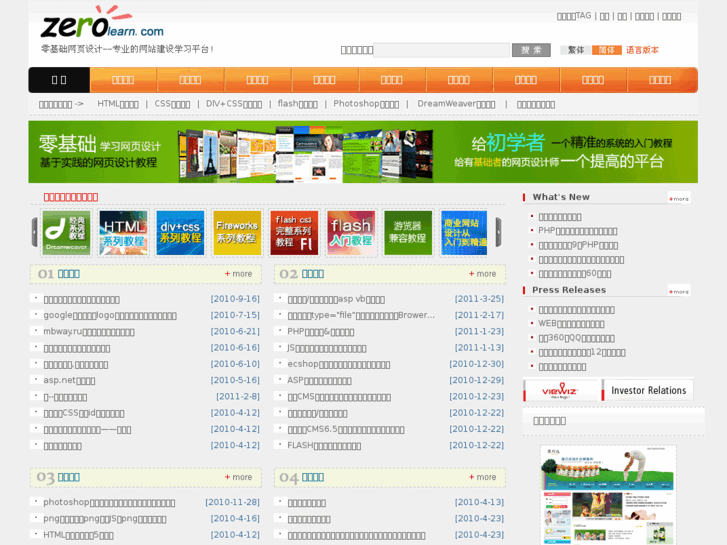Open the CSS sub-navigation link

(172, 104)
